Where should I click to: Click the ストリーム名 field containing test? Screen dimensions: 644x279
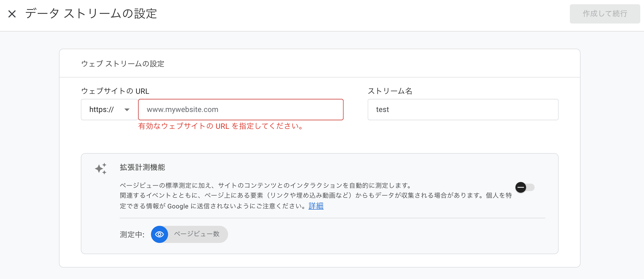point(463,110)
